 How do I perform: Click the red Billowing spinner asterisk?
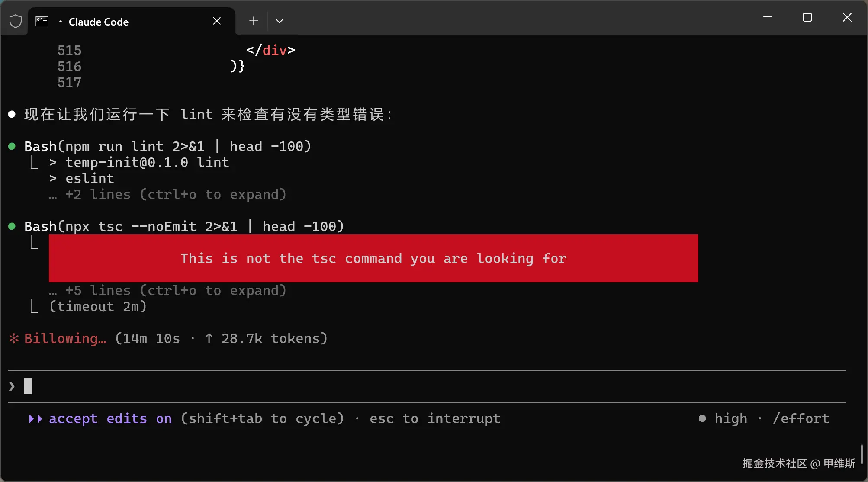[14, 338]
